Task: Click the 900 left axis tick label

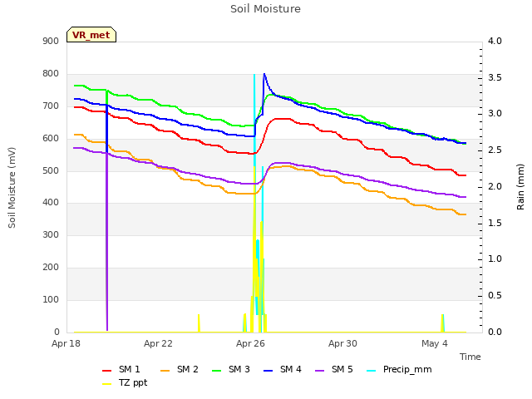Action: pos(51,42)
